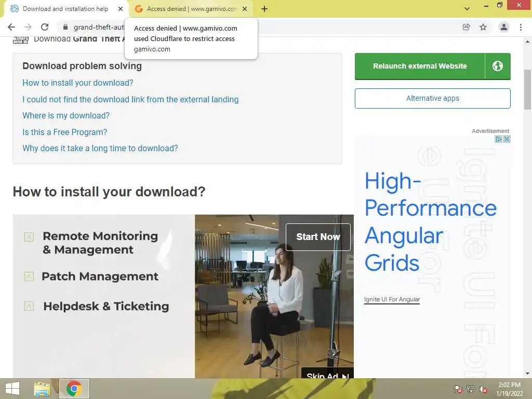Viewport: 532px width, 399px height.
Task: Open Chrome's three-dot menu
Action: click(x=521, y=27)
